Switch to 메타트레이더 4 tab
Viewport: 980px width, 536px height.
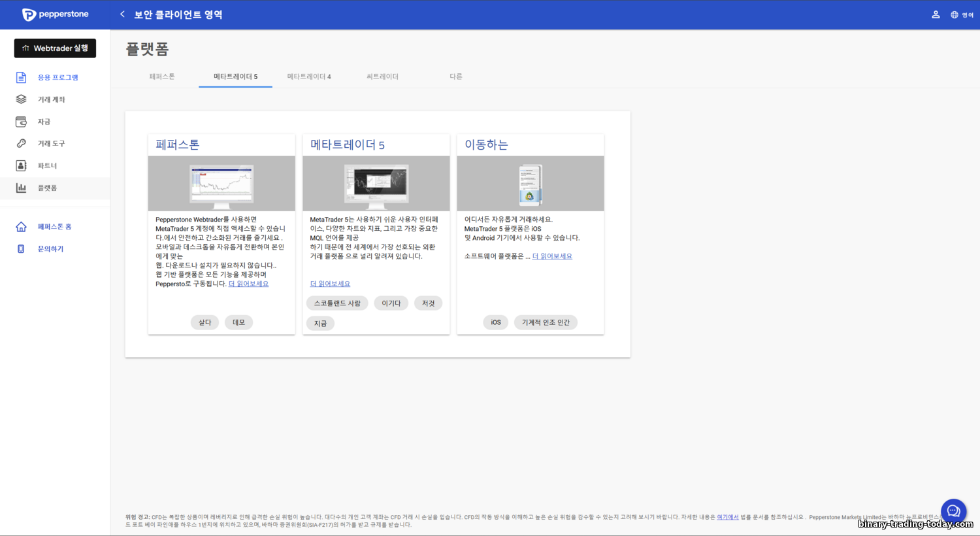pos(309,76)
